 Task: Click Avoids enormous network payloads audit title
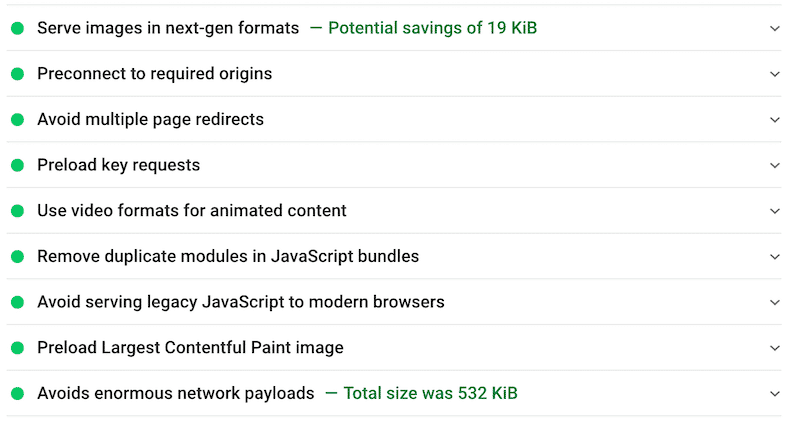point(176,394)
